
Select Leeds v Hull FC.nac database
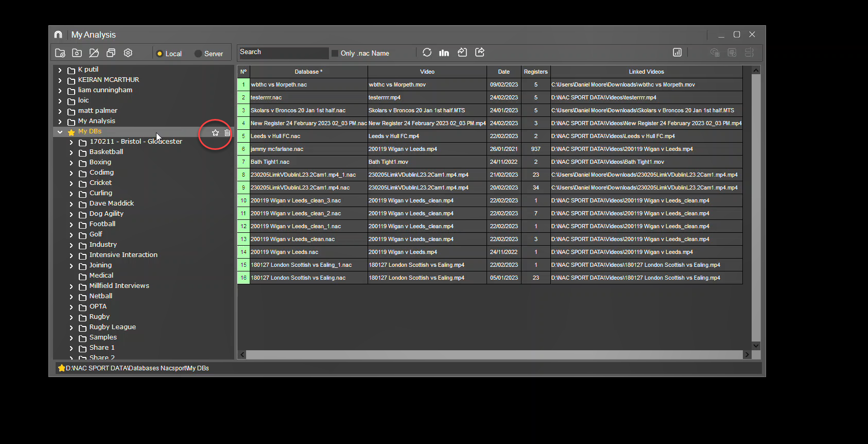pyautogui.click(x=308, y=136)
